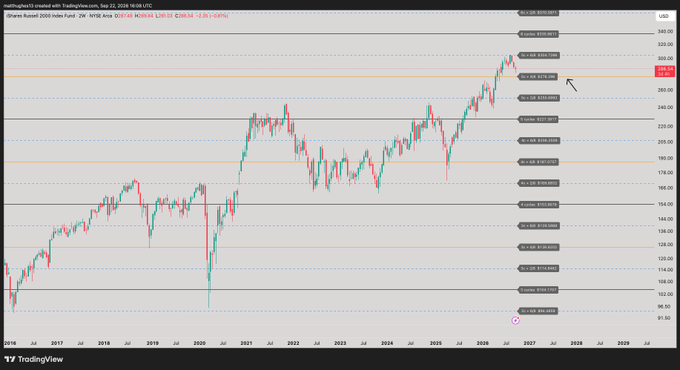Click the red current price label 286.54

(665, 71)
